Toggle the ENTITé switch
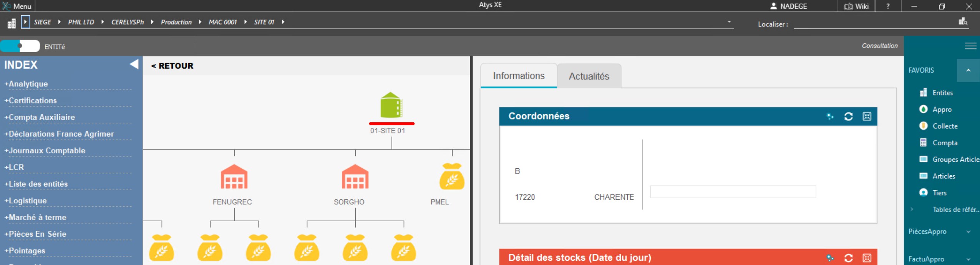The image size is (980, 265). (20, 46)
